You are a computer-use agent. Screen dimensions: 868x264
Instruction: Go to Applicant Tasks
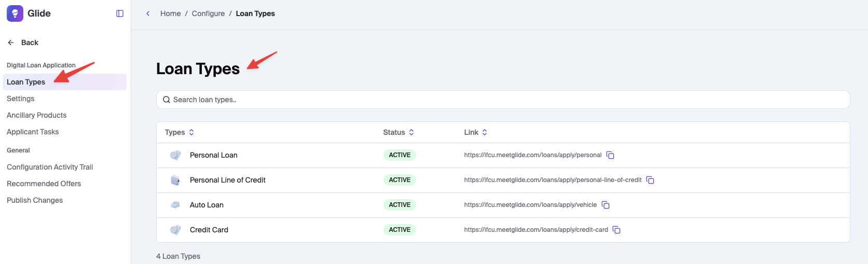(x=33, y=132)
